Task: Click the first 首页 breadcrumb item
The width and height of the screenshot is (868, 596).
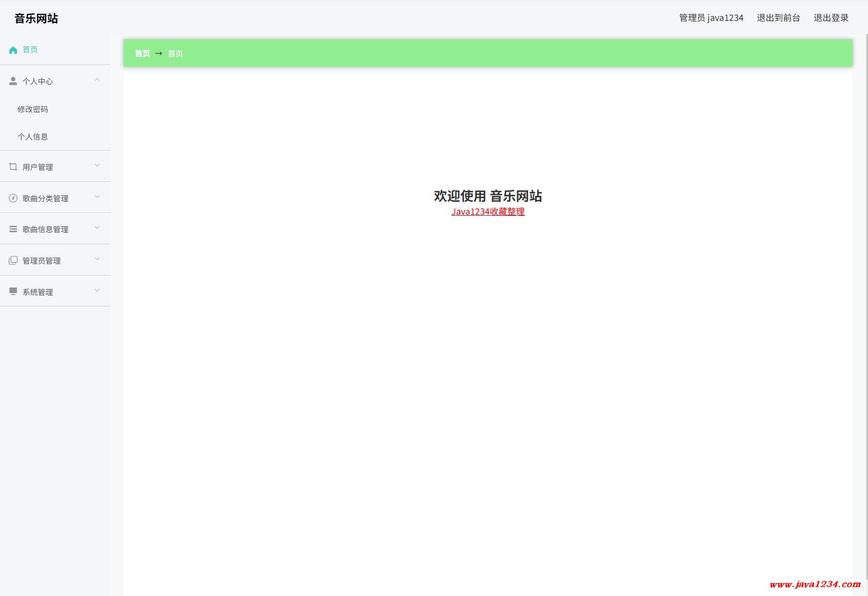Action: click(143, 53)
